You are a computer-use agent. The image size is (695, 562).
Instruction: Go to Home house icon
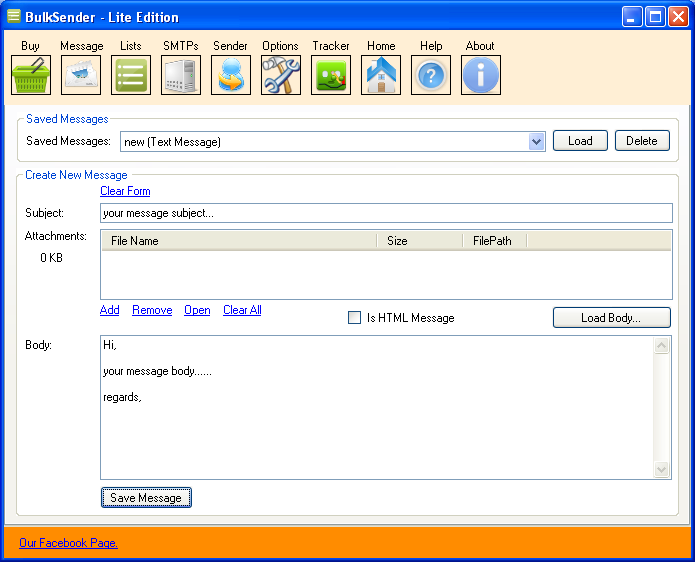381,75
